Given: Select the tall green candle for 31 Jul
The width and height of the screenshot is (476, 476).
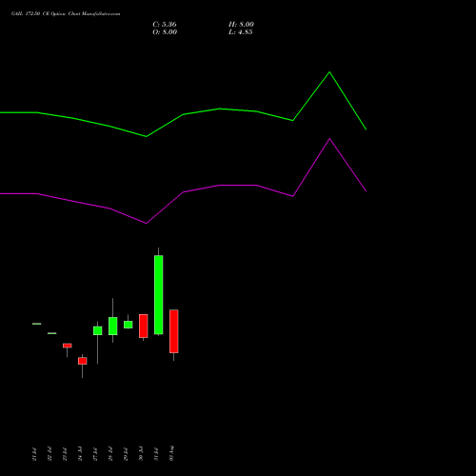Looking at the screenshot, I should point(159,294).
